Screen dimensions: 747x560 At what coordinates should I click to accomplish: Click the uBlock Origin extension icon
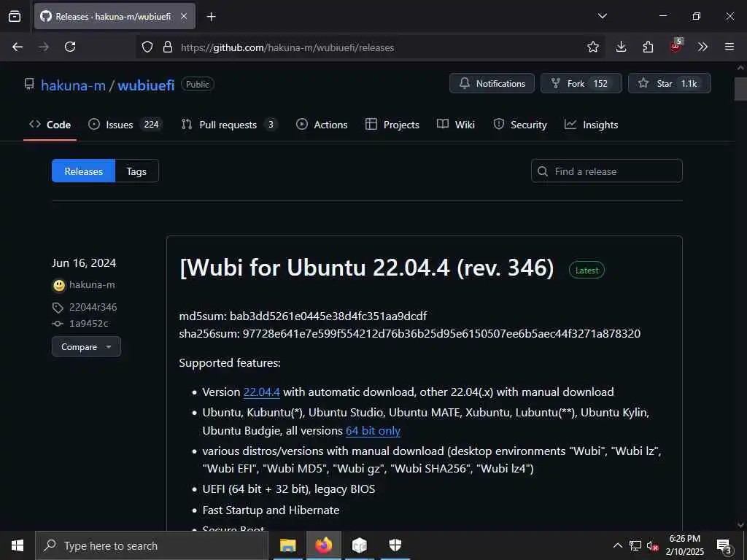tap(676, 46)
